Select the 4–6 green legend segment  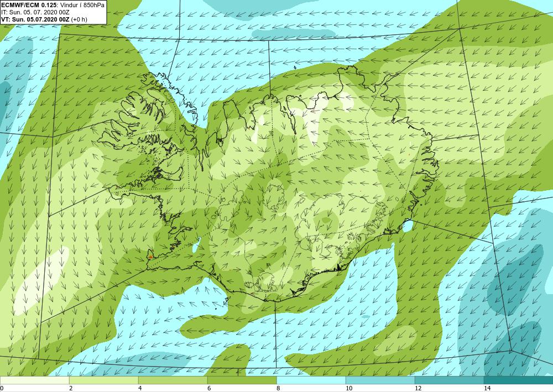pyautogui.click(x=173, y=380)
